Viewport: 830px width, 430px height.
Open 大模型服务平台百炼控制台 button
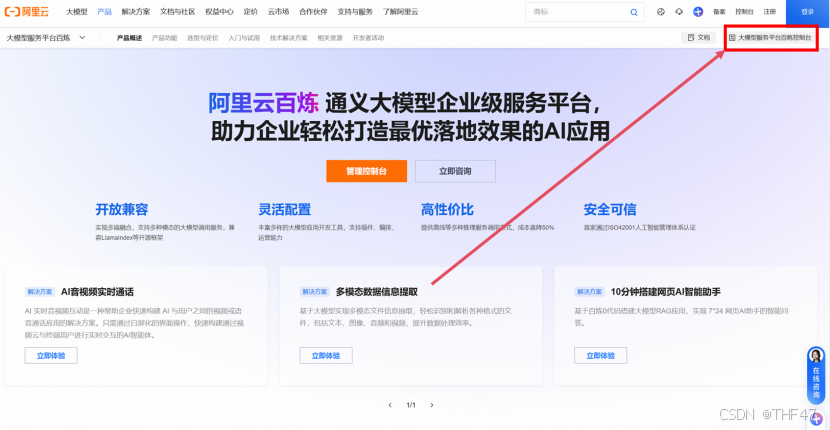(770, 38)
